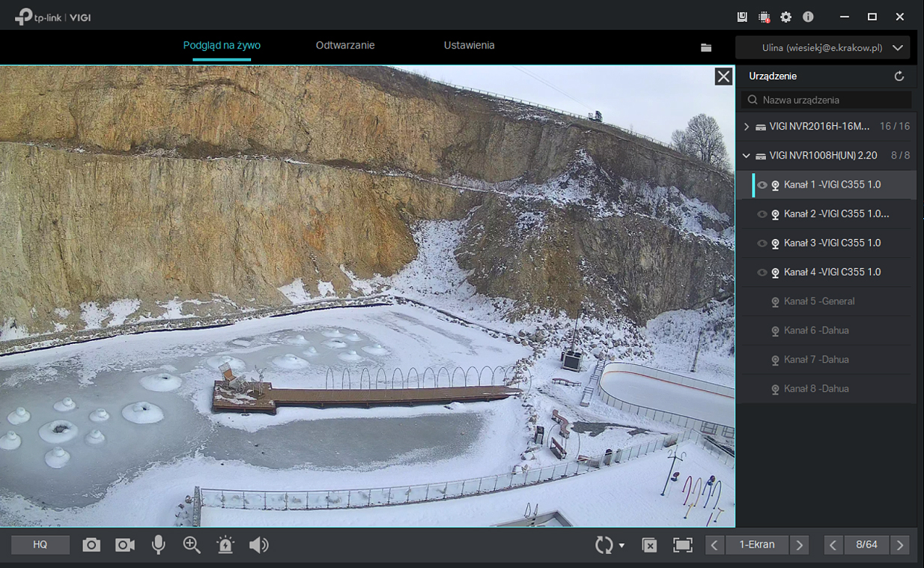This screenshot has width=924, height=568.
Task: Click the Nazwa urządzenia search field
Action: click(831, 100)
